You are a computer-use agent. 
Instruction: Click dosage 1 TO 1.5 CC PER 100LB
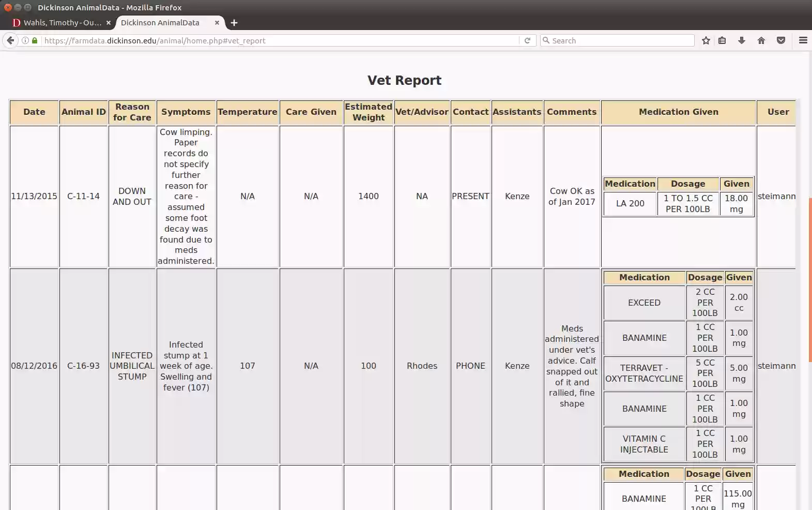[688, 204]
